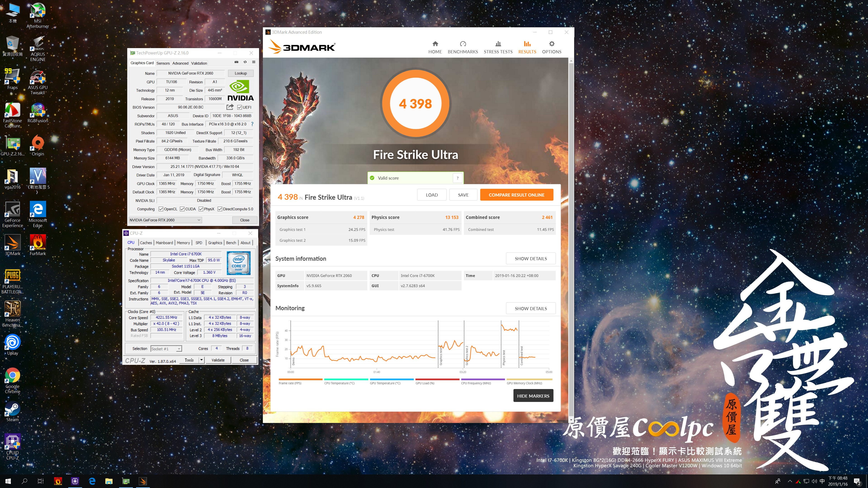868x488 pixels.
Task: Click the BIOS export share icon in GPU-Z
Action: click(230, 107)
